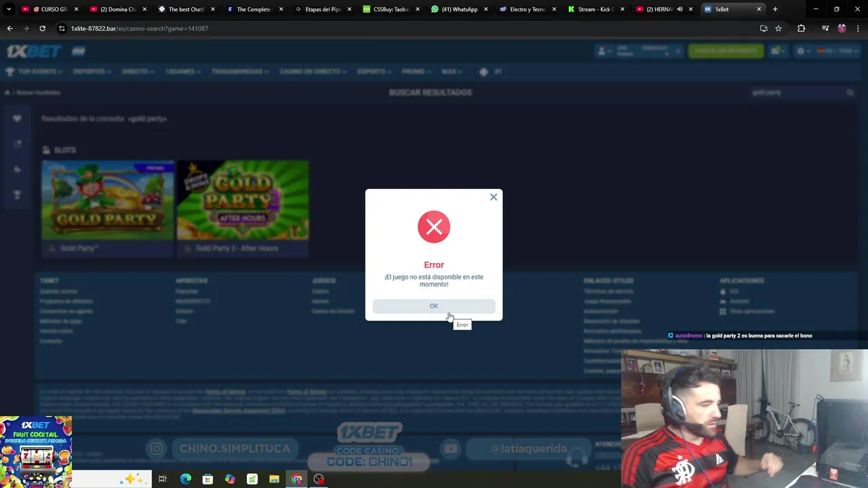Image resolution: width=868 pixels, height=488 pixels.
Task: Click the 1XBET Fruit Cocktail banner
Action: tap(36, 451)
